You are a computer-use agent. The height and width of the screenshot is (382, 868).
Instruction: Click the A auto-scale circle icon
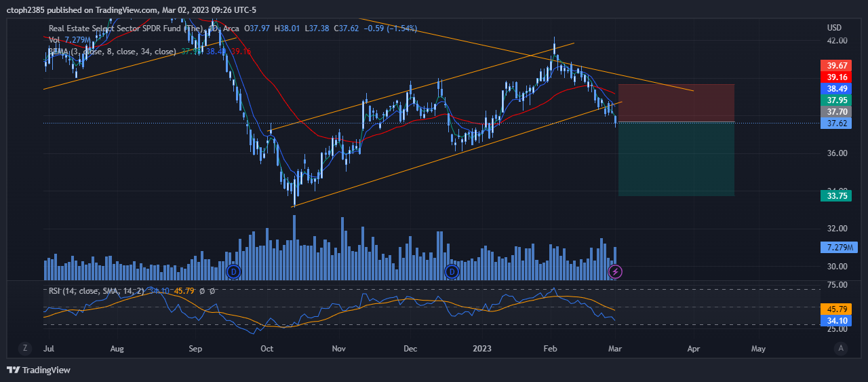click(841, 348)
